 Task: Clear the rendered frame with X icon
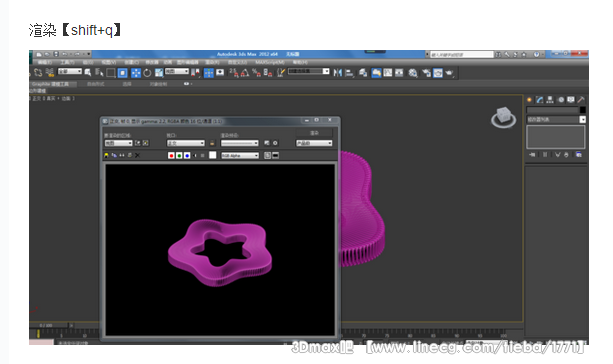coord(137,155)
